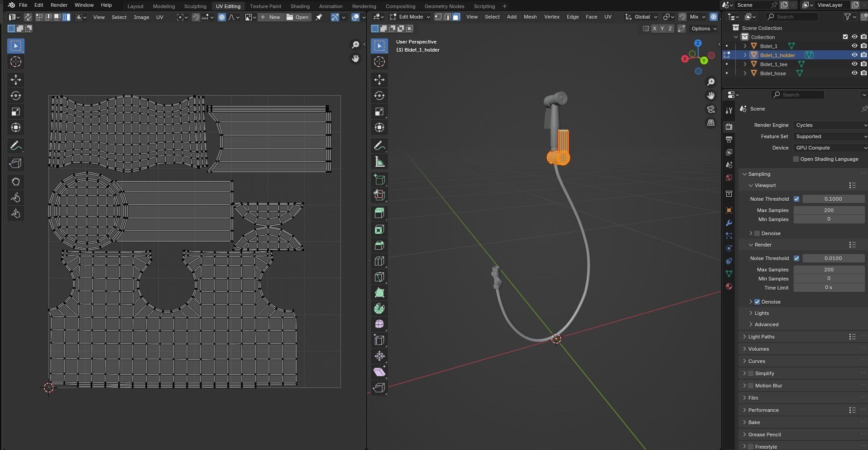Screen dimensions: 868x450
Task: Switch viewport to orthographic/perspective grid icon
Action: tap(711, 123)
